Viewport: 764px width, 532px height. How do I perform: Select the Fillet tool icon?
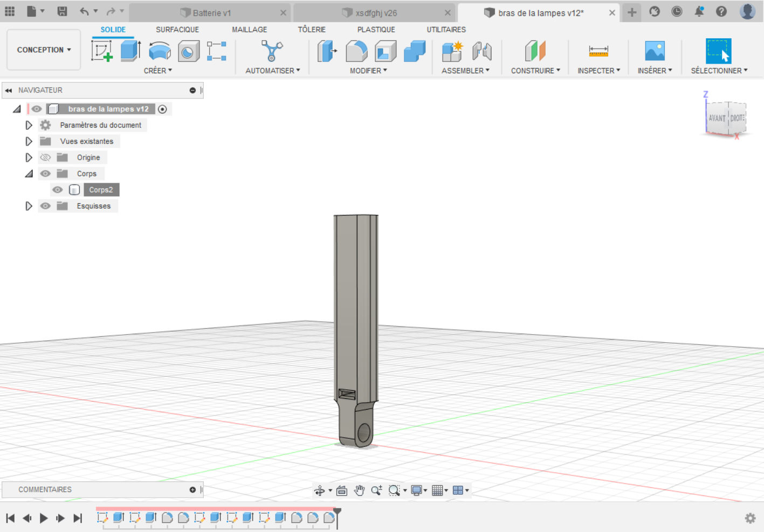356,51
